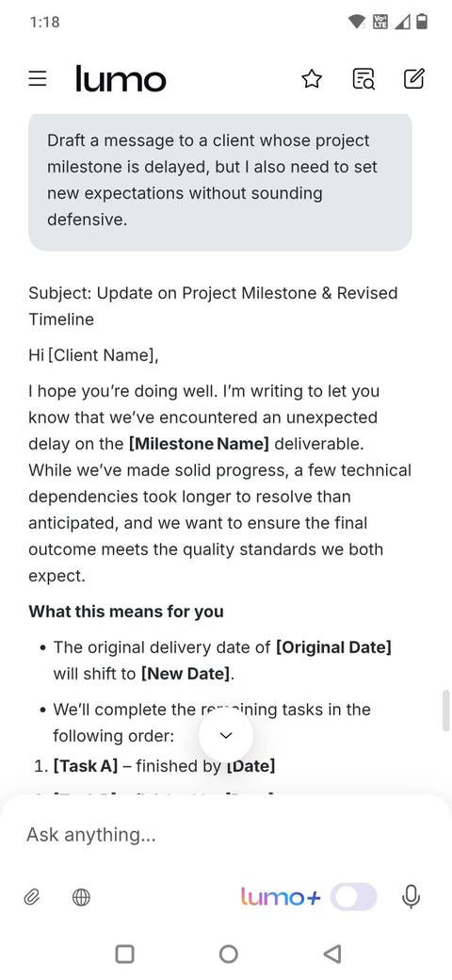Tap the globe web search icon
The image size is (452, 980).
pyautogui.click(x=81, y=898)
